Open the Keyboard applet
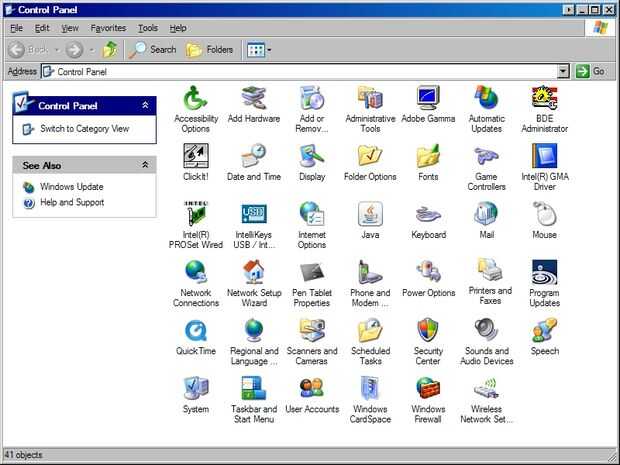 coord(428,214)
